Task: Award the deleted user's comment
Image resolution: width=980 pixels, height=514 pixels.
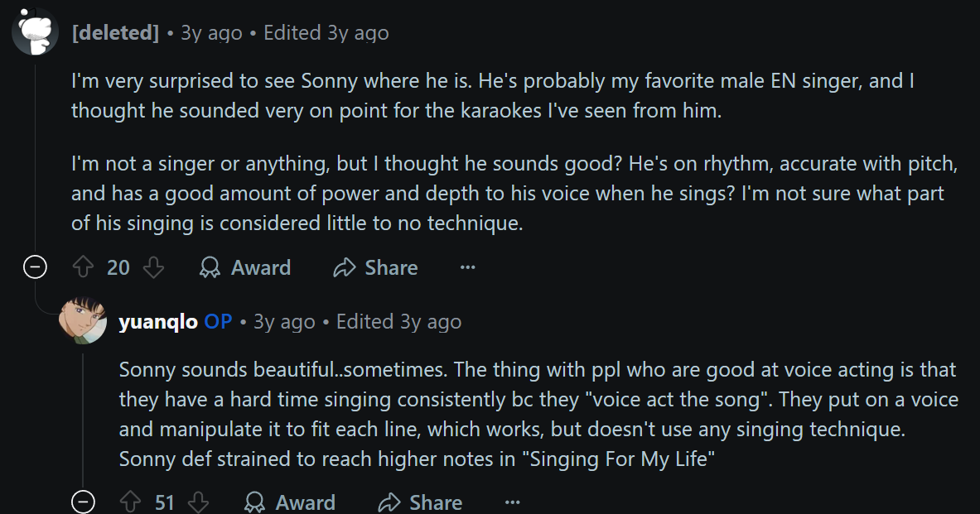Action: 245,267
